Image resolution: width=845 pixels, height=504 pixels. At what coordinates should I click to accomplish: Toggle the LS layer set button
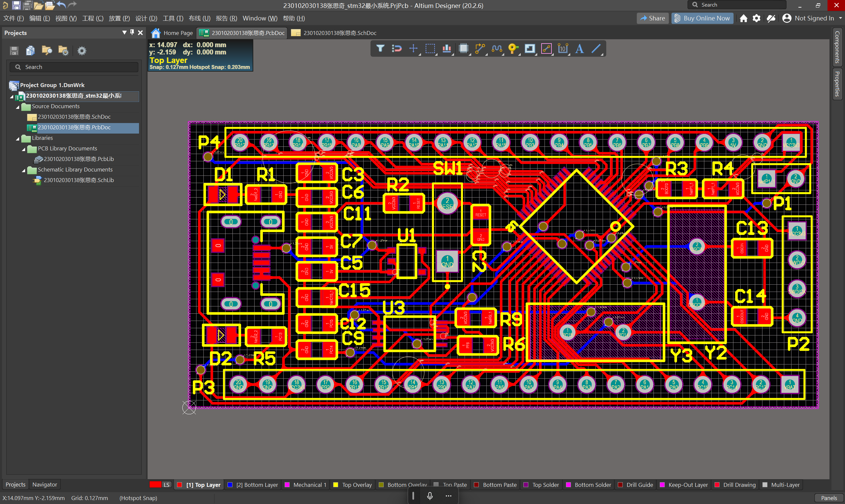(x=166, y=485)
